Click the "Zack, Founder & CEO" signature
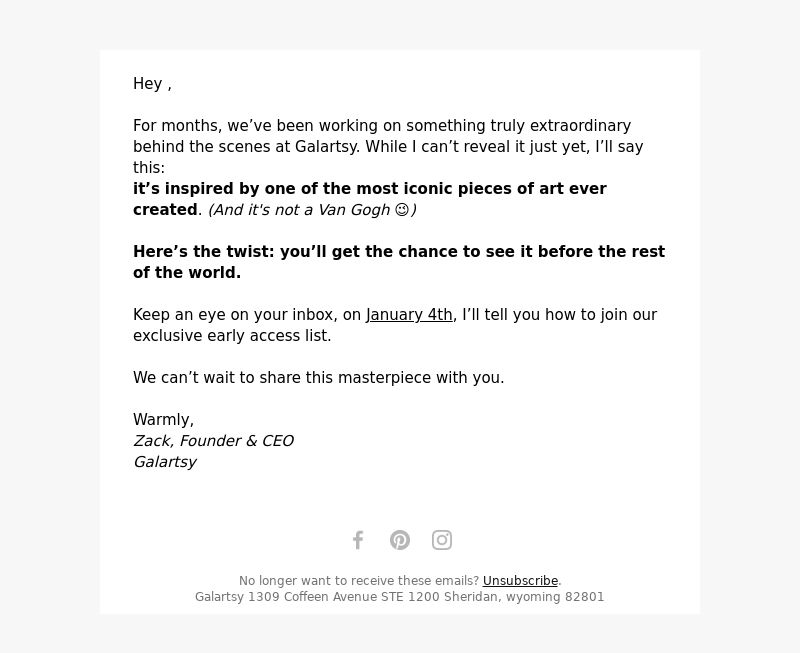800x653 pixels. coord(213,441)
